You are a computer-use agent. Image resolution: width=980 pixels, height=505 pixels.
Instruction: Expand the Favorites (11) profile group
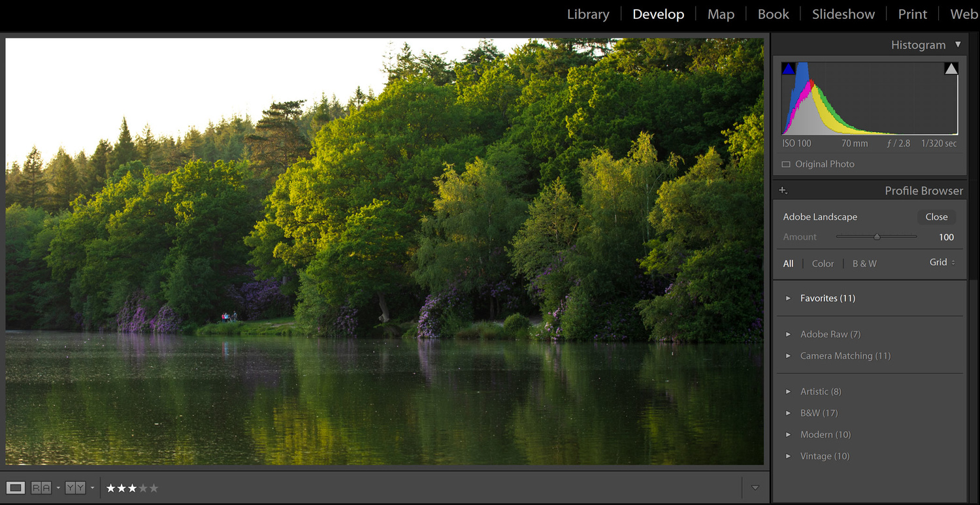(789, 299)
